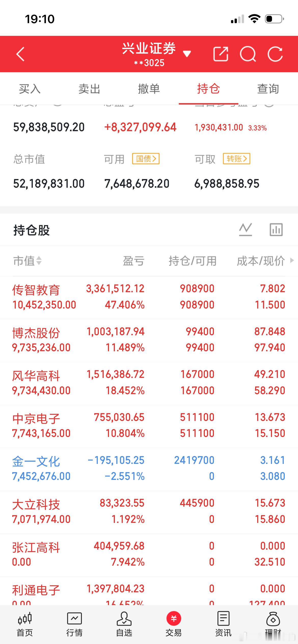The height and width of the screenshot is (644, 298).
Task: Tap daily profit value 1,930,431.00
Action: [x=219, y=127]
